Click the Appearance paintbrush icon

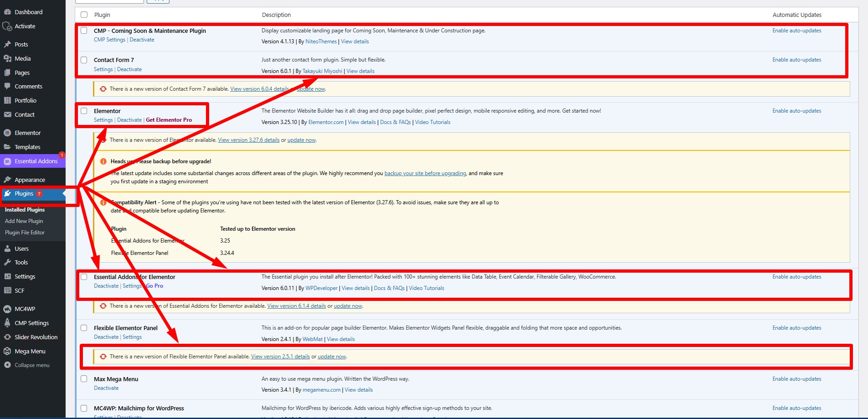pyautogui.click(x=7, y=180)
